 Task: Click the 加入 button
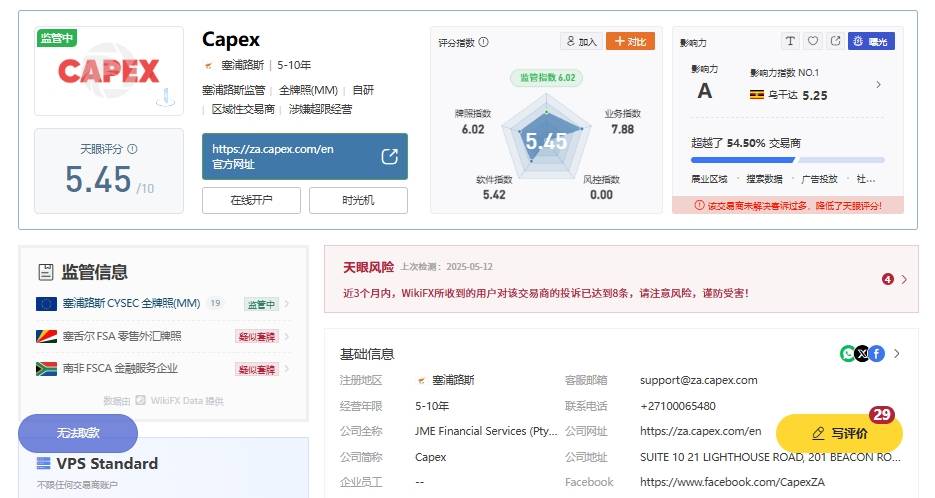point(581,41)
